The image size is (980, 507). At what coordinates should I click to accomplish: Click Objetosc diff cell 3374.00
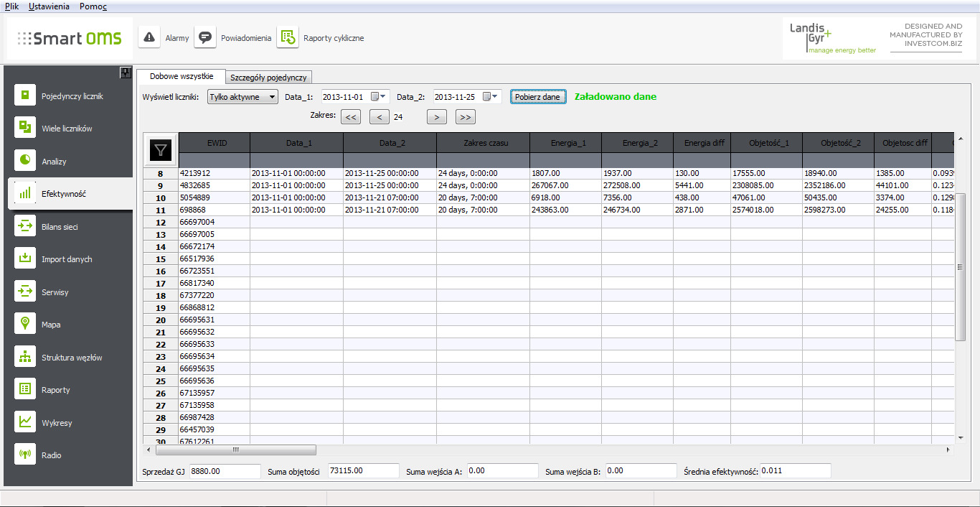(x=903, y=197)
